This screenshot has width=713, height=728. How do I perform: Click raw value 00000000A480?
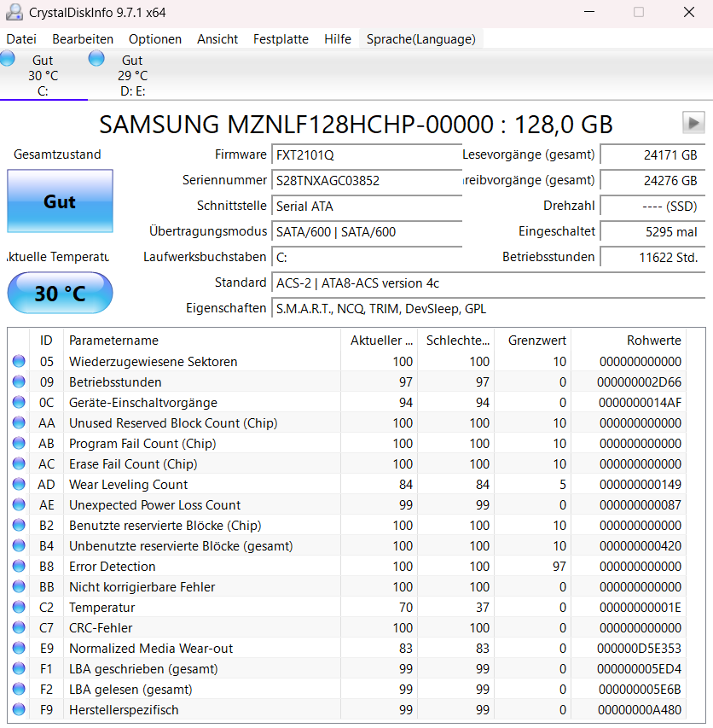point(640,709)
